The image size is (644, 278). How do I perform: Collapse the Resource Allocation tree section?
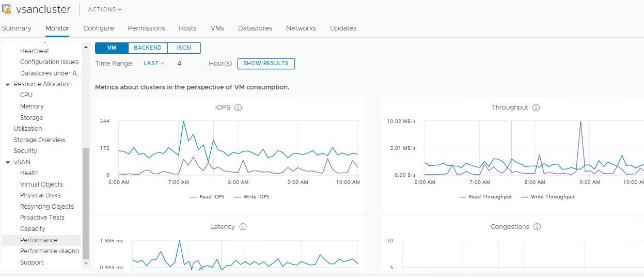pos(8,84)
